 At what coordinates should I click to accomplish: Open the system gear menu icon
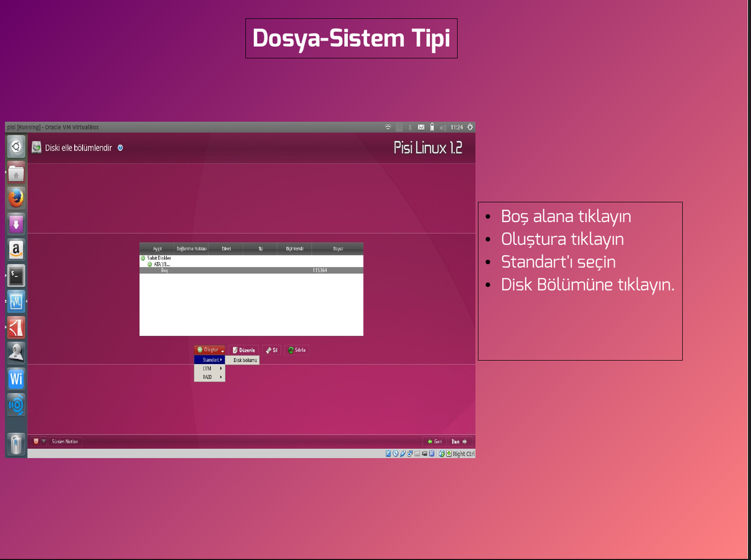(x=470, y=127)
